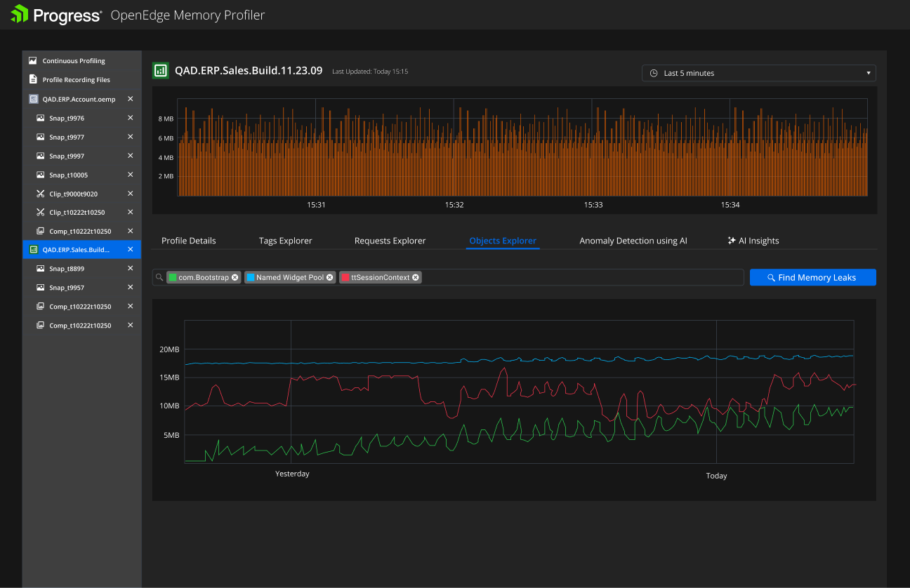Click the 15:34 time label on memory chart
This screenshot has height=588, width=910.
(x=730, y=205)
